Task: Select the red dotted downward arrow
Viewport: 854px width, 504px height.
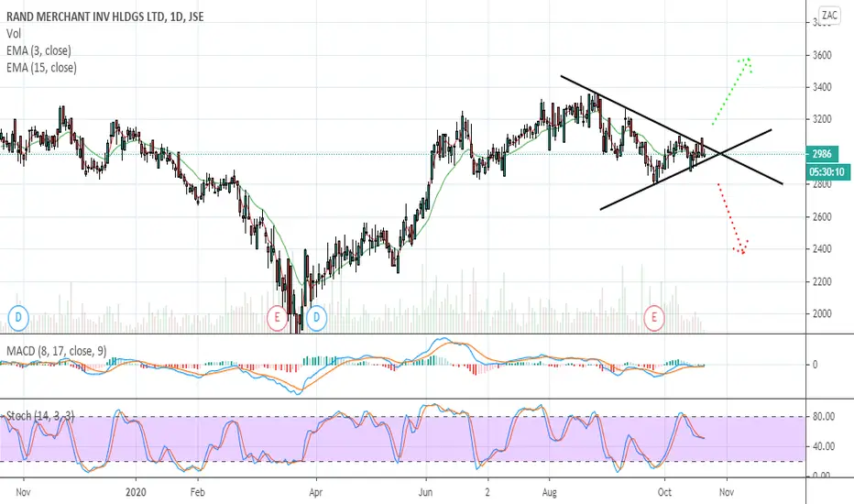Action: (x=733, y=218)
